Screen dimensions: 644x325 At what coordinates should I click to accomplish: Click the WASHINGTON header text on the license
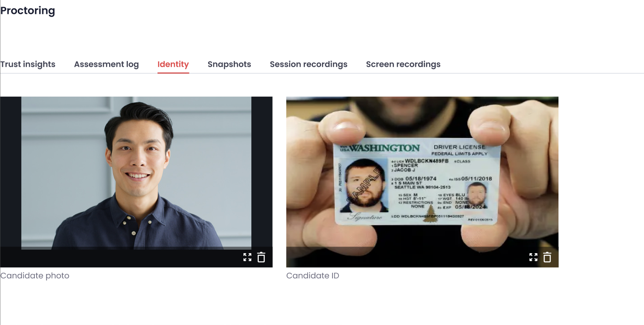coord(384,148)
